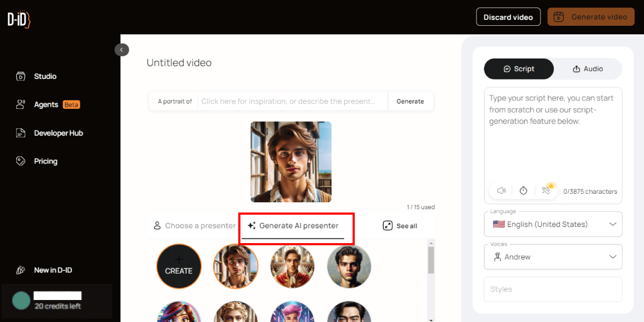The width and height of the screenshot is (644, 322).
Task: Pick the pink-haired neon presenter
Action: click(292, 312)
